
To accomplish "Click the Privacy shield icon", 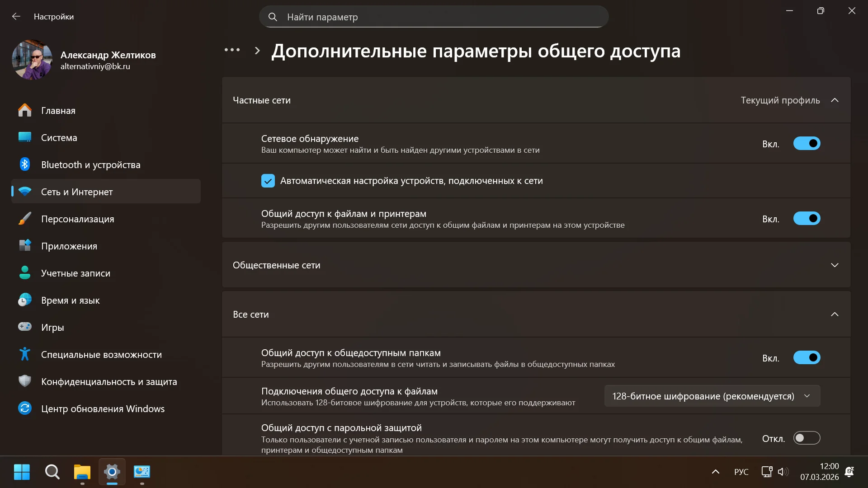I will pos(25,381).
